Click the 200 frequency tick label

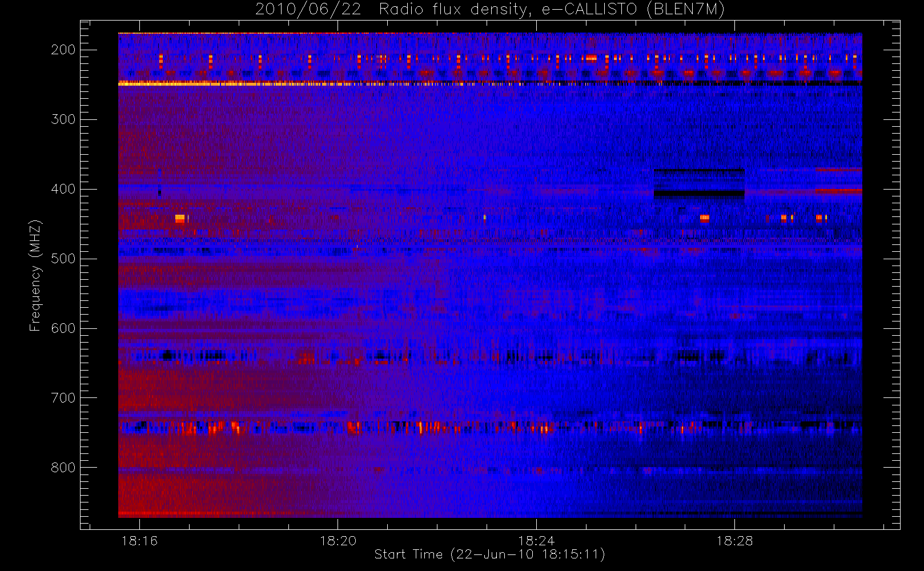63,50
